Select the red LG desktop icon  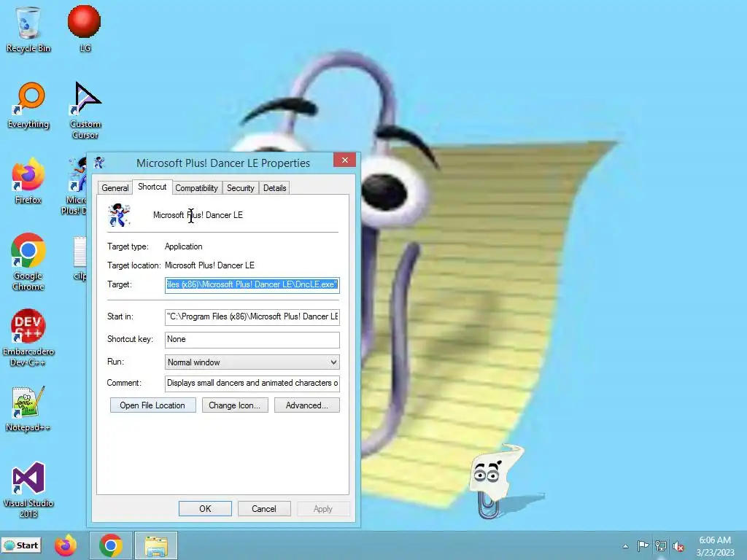click(x=85, y=28)
